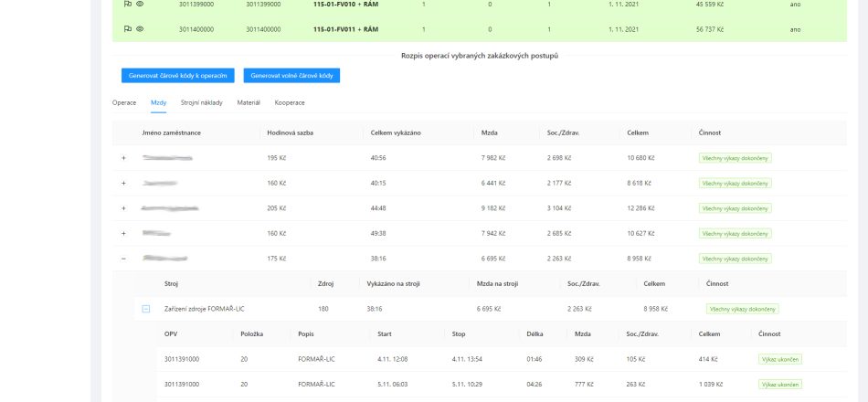Click the eye icon in row 115-01-FV011
The height and width of the screenshot is (402, 868).
pos(140,29)
